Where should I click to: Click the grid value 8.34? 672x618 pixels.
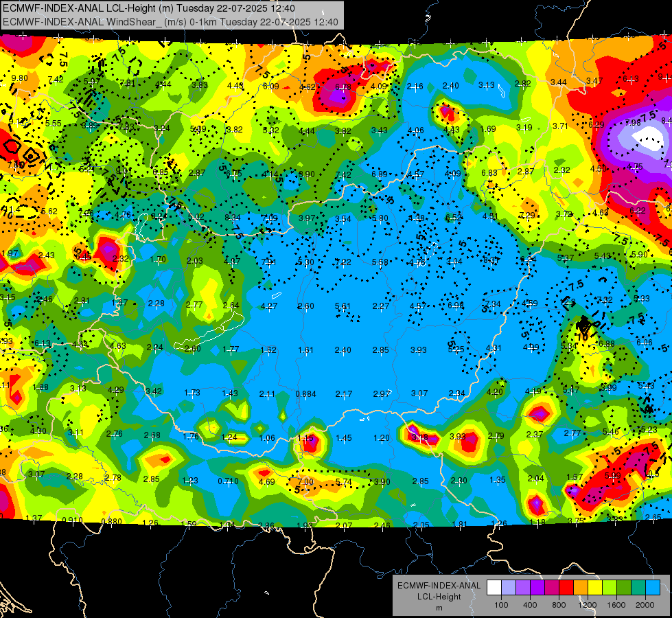(x=232, y=218)
